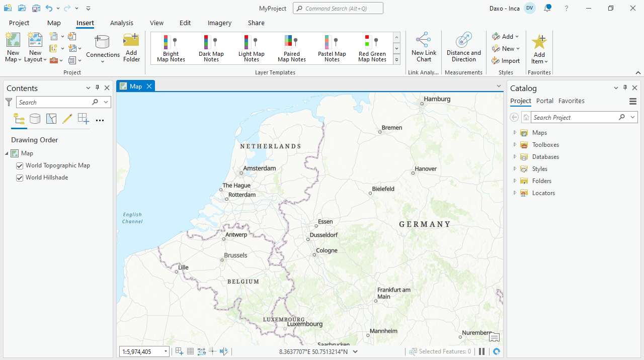Image resolution: width=644 pixels, height=360 pixels.
Task: Click the red Toolbox icon in Project group
Action: click(x=54, y=60)
